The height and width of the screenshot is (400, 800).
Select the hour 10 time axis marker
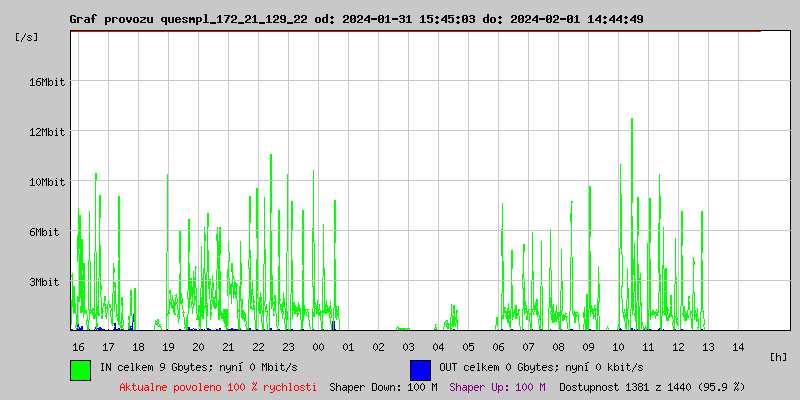click(618, 347)
